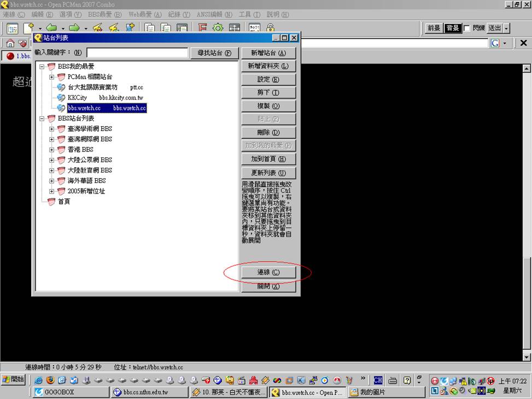Click the home icon in address bar row
This screenshot has height=399, width=532.
(10, 43)
